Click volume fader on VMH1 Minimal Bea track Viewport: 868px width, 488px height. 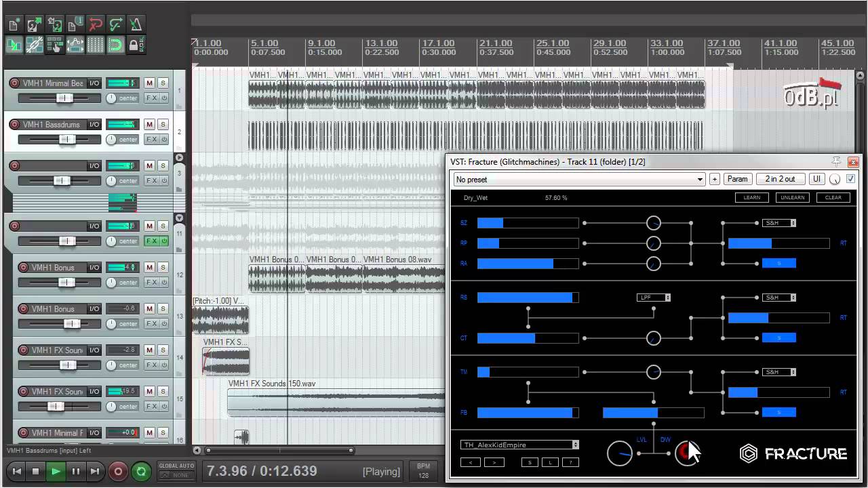click(64, 98)
